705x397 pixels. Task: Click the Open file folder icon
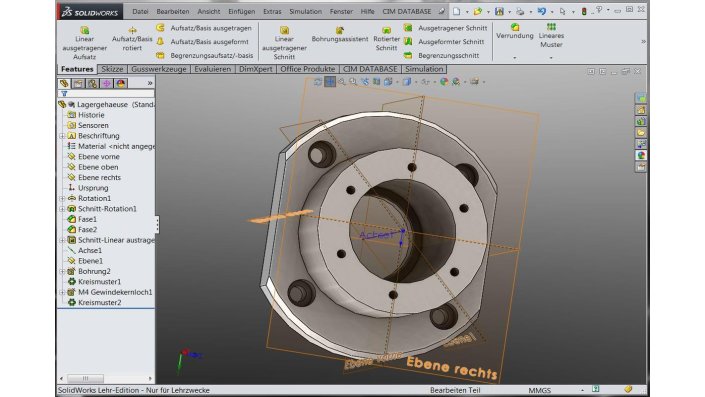(477, 11)
